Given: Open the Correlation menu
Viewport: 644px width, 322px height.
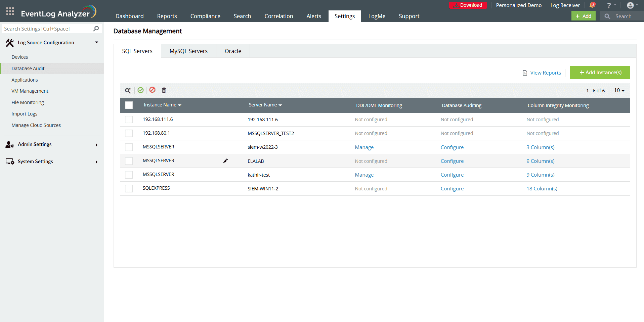Looking at the screenshot, I should click(x=278, y=16).
